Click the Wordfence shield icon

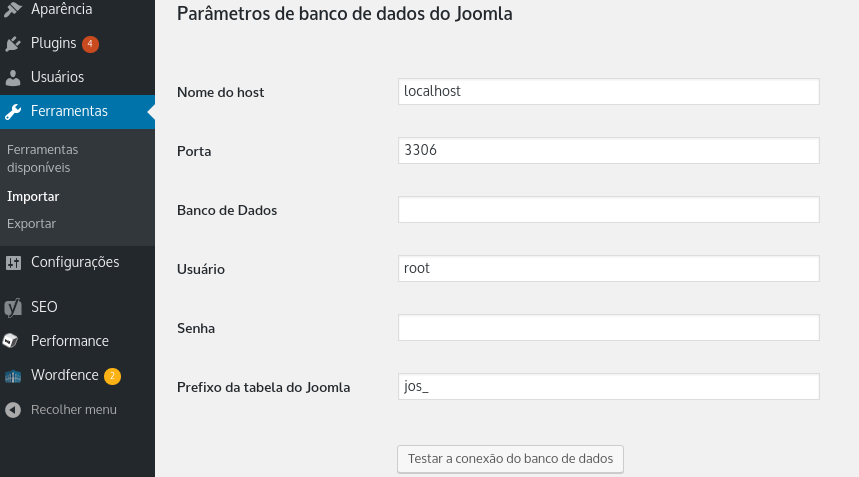tap(13, 376)
